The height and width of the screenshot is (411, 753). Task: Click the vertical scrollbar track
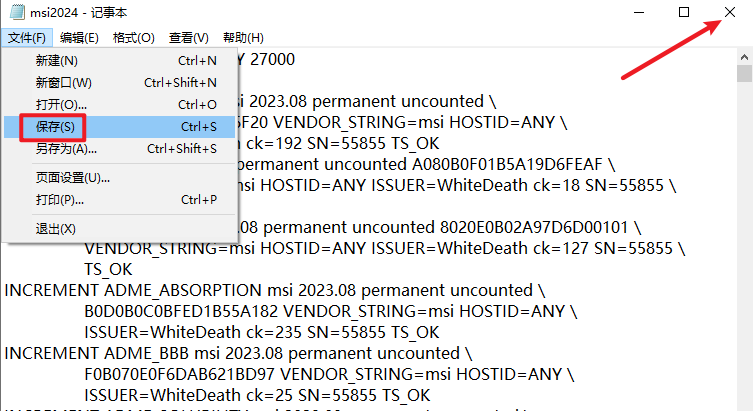tap(744, 250)
